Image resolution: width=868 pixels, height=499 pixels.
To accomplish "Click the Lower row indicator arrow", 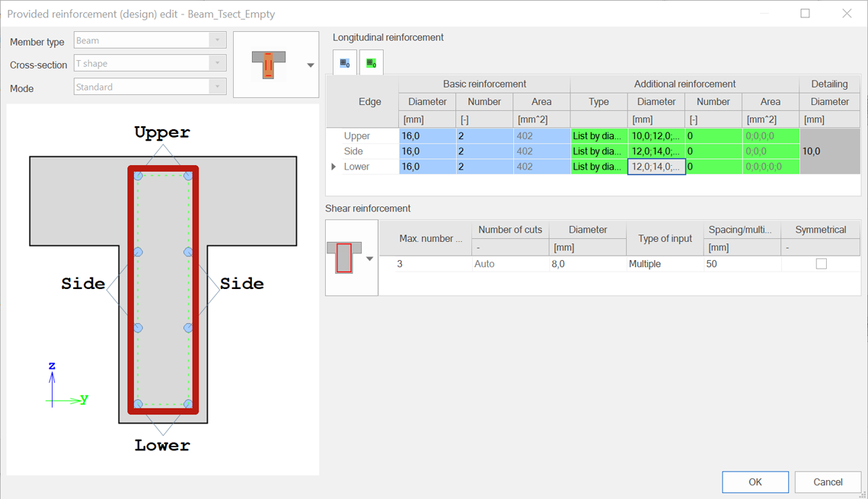I will [333, 167].
